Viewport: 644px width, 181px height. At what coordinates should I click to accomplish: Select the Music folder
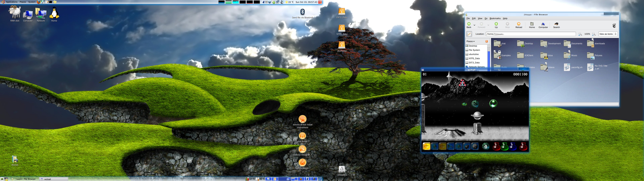point(570,55)
